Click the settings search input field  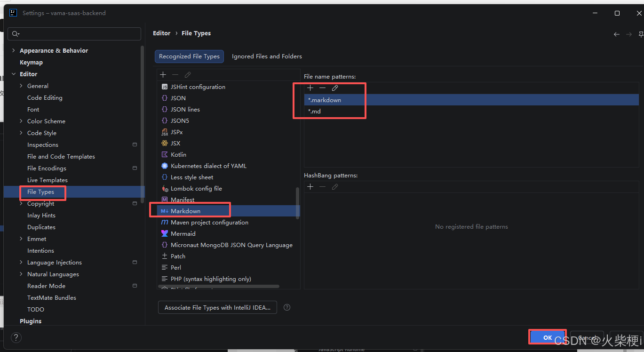(x=74, y=34)
